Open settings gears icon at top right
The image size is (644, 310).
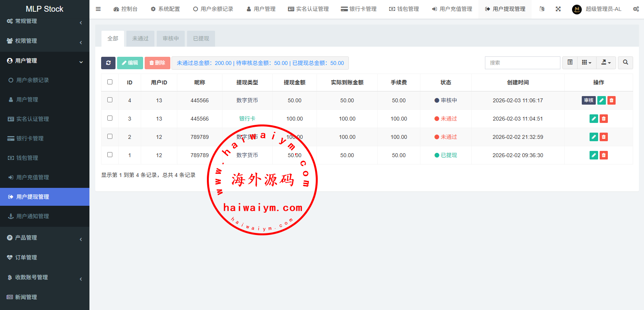click(x=636, y=9)
